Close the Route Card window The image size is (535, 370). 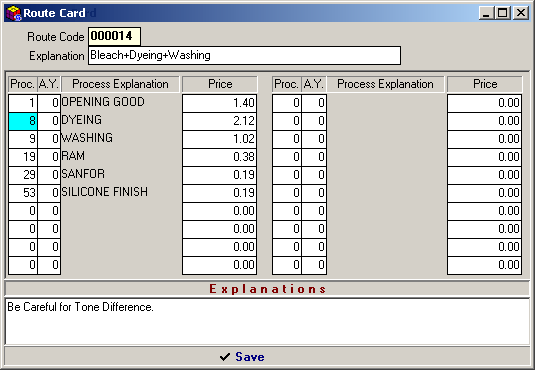pos(521,13)
